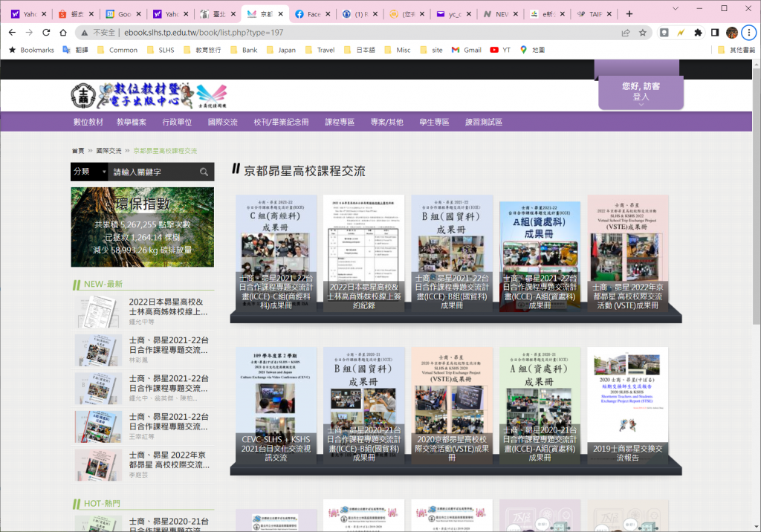Click the 環保指數 eco stats banner

[x=142, y=227]
